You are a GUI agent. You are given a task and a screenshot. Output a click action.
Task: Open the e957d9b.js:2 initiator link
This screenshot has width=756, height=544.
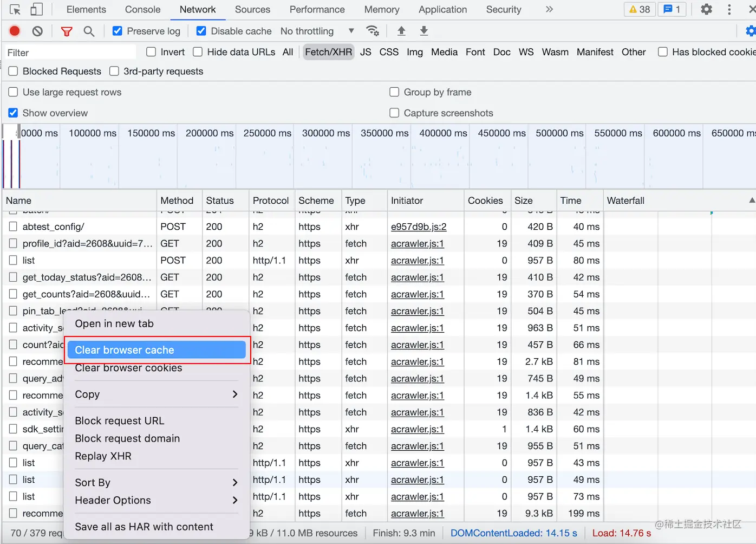click(419, 226)
